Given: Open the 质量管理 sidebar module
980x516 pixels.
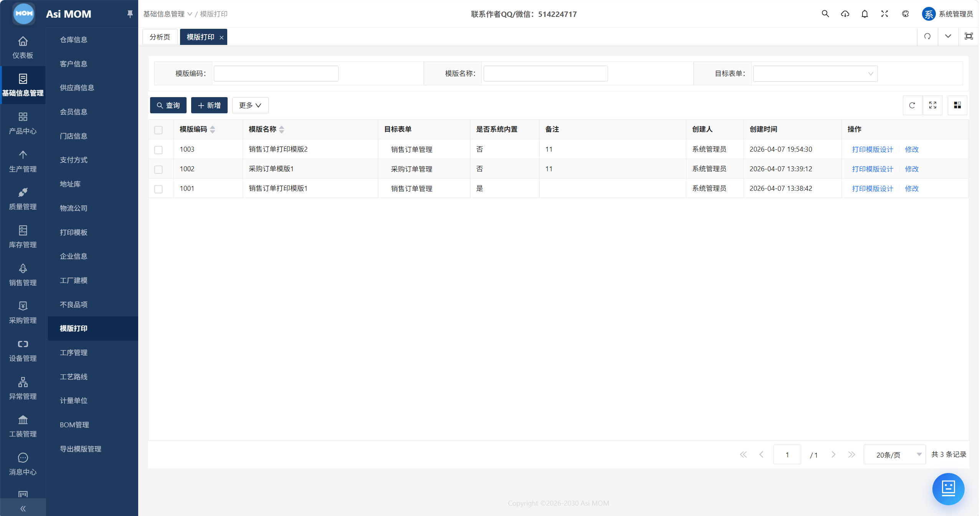Looking at the screenshot, I should pos(23,198).
